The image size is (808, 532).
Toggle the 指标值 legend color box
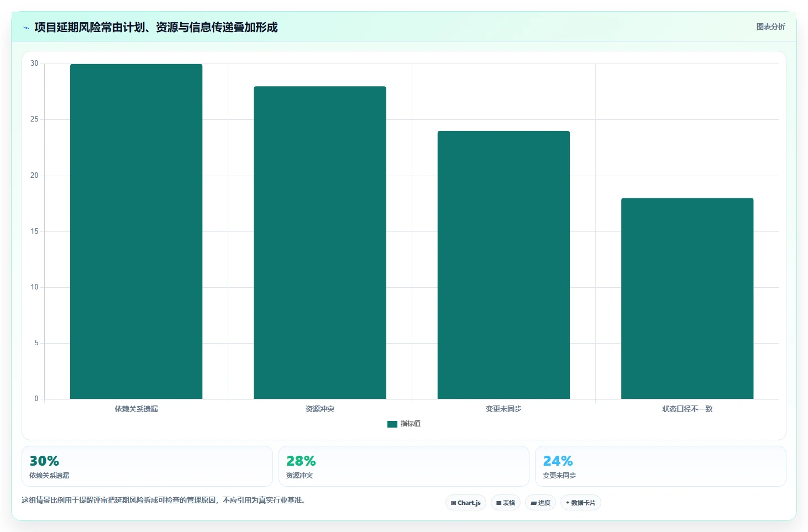pyautogui.click(x=392, y=424)
